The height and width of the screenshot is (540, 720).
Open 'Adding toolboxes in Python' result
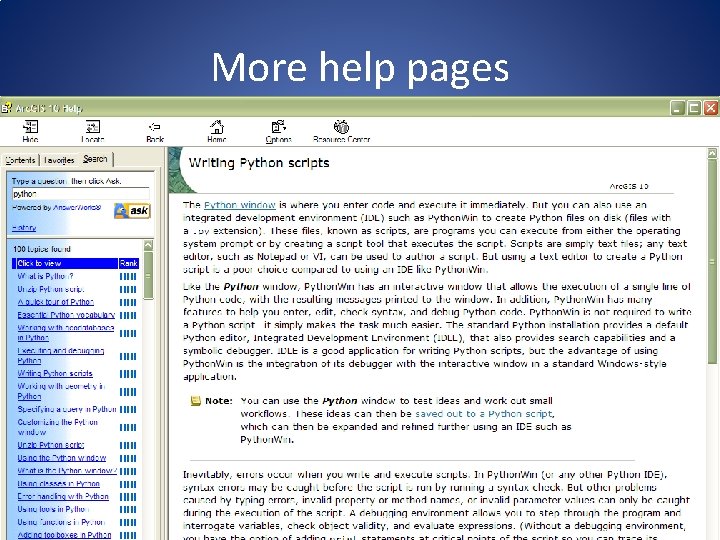(x=64, y=535)
